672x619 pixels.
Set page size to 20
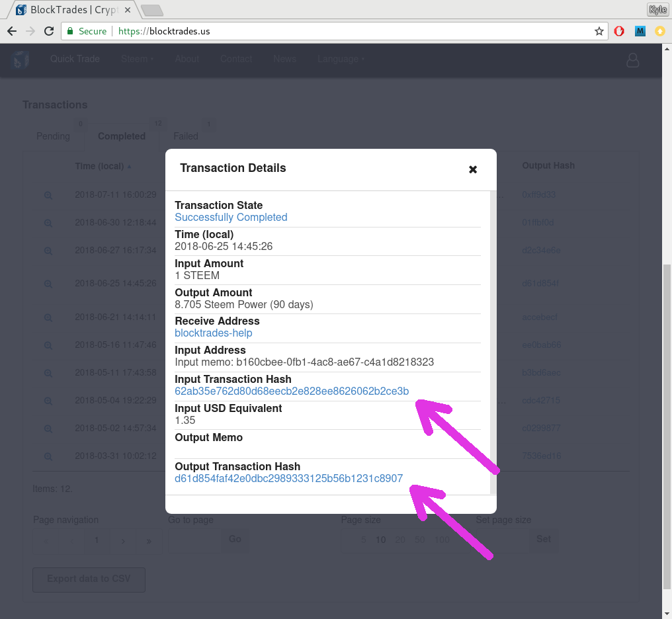tap(400, 540)
